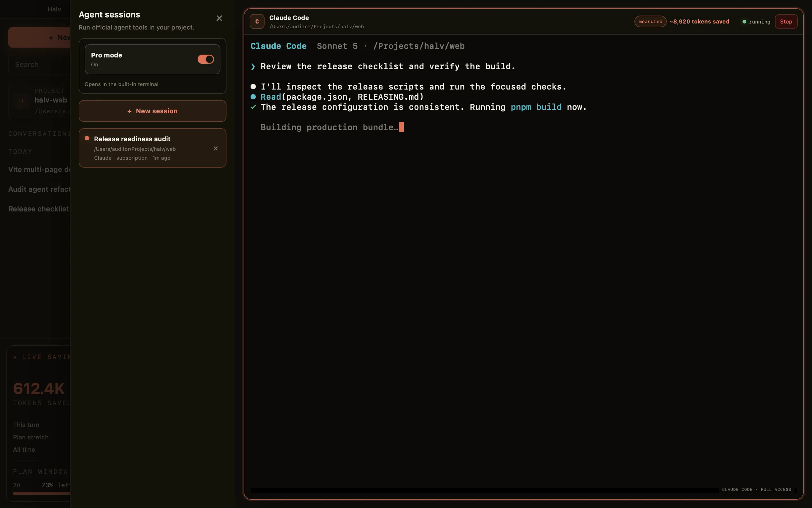The height and width of the screenshot is (508, 812).
Task: Start a New session in Agent sessions
Action: pyautogui.click(x=152, y=111)
